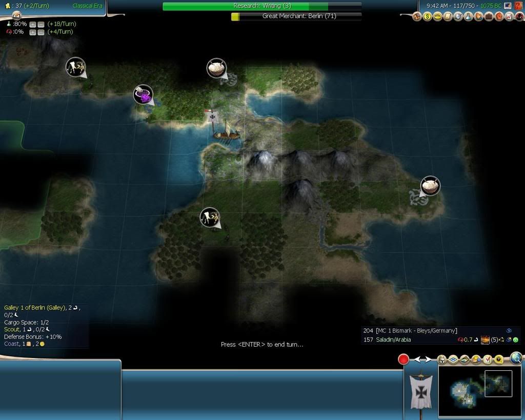This screenshot has width=525, height=420.
Task: Open the Civilopedia red question-mark book
Action: [x=518, y=6]
